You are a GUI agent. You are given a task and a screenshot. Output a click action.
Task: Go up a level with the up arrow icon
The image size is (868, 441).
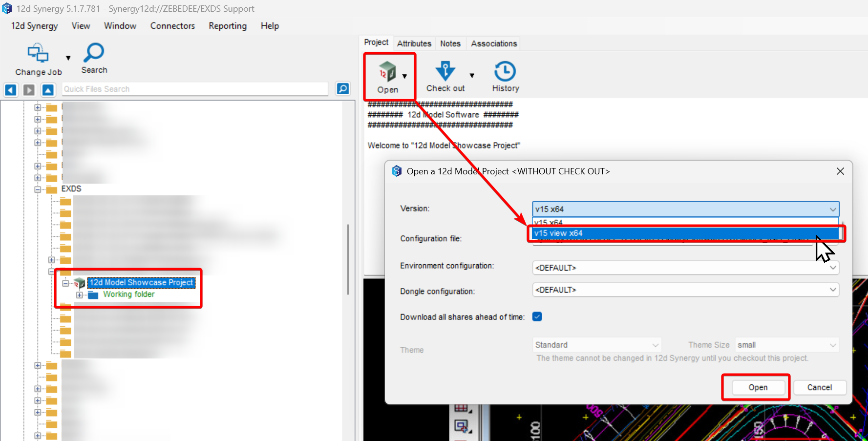[48, 90]
